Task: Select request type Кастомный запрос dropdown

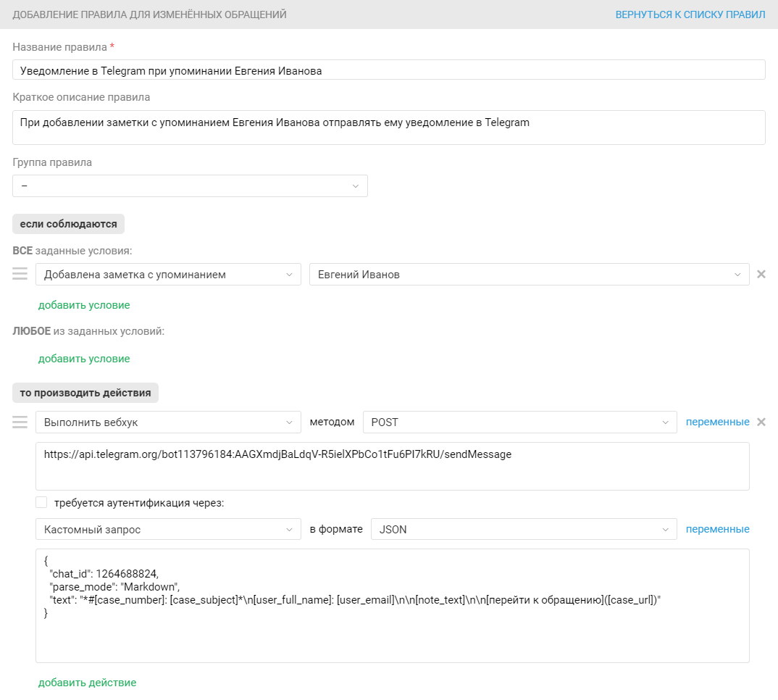Action: [x=168, y=530]
